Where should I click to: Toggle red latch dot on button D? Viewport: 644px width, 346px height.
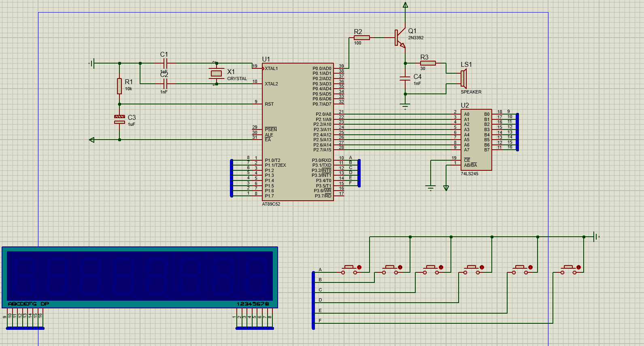pyautogui.click(x=482, y=267)
